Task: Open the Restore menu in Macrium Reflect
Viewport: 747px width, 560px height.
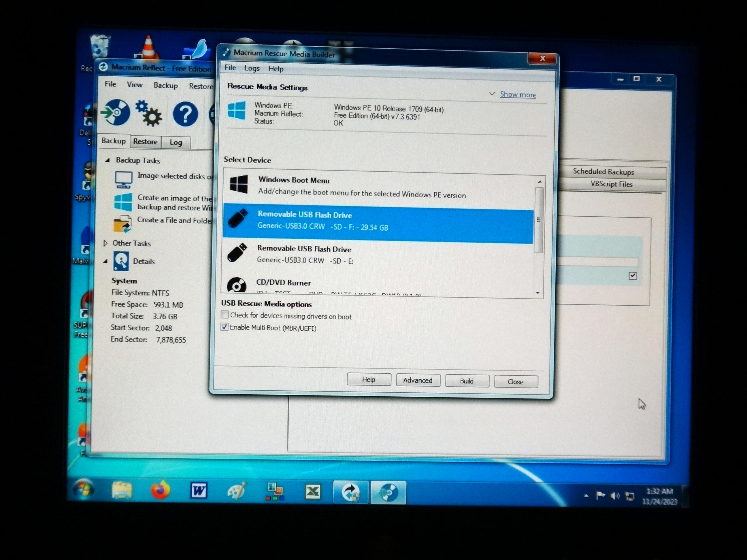Action: click(x=201, y=86)
